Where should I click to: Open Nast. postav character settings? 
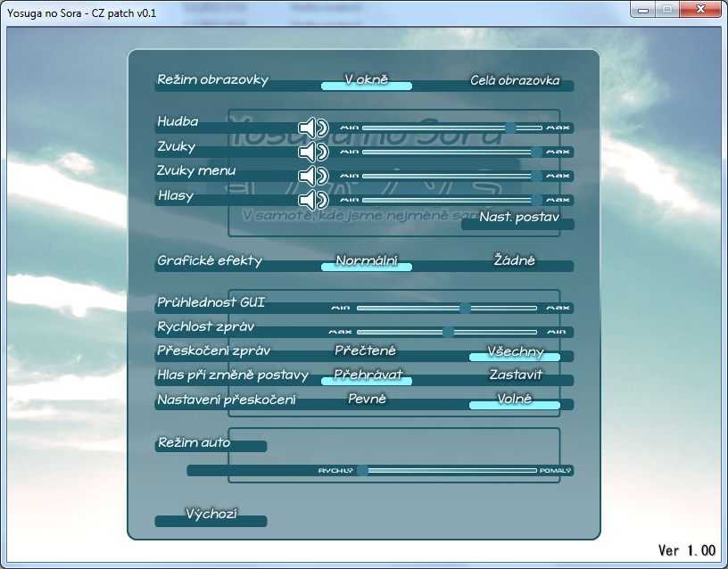click(x=518, y=219)
